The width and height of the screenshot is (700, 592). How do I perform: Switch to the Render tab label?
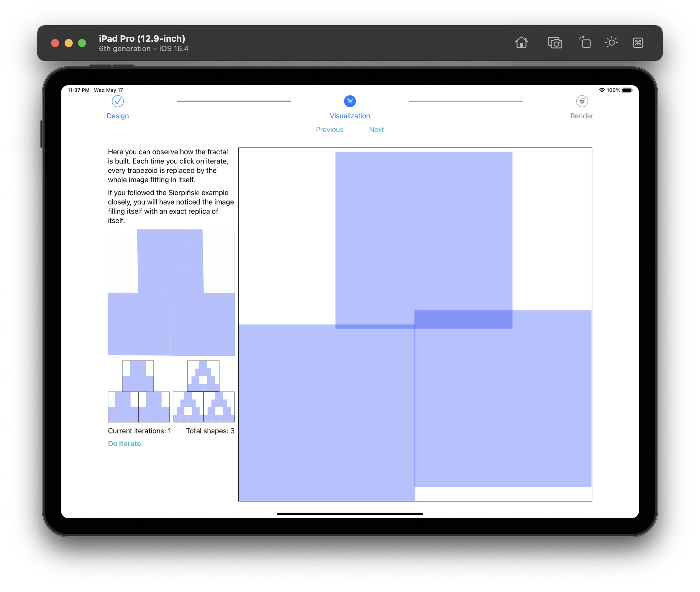click(x=582, y=116)
